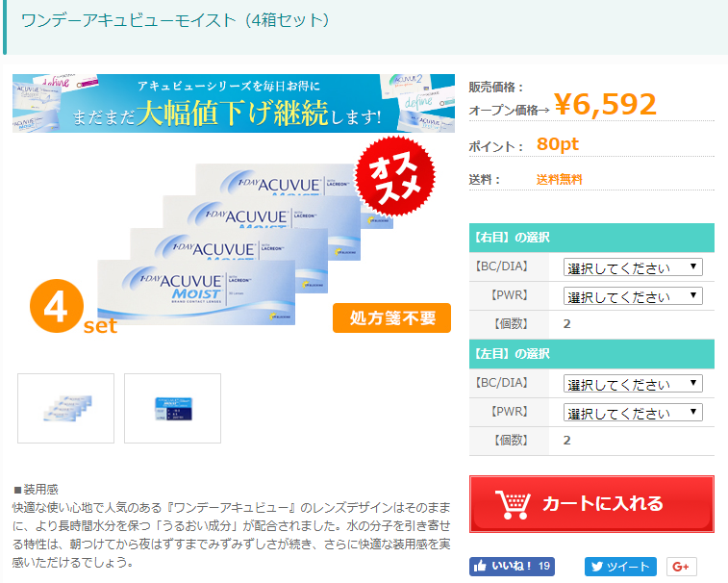
Task: Click the Facebook いいね! like button
Action: pyautogui.click(x=512, y=567)
